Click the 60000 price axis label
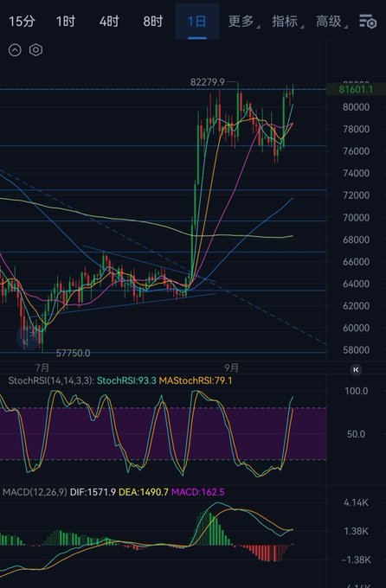386x588 pixels. coord(356,328)
